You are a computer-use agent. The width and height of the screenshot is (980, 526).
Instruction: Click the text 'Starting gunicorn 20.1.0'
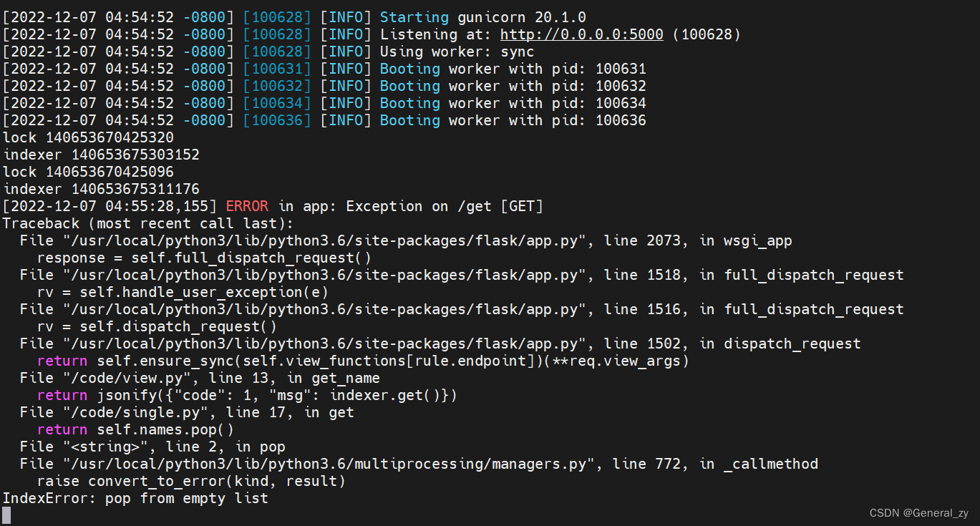pyautogui.click(x=482, y=17)
